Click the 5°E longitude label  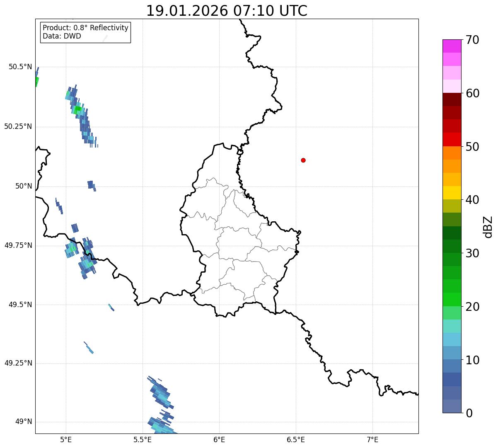[x=66, y=440]
